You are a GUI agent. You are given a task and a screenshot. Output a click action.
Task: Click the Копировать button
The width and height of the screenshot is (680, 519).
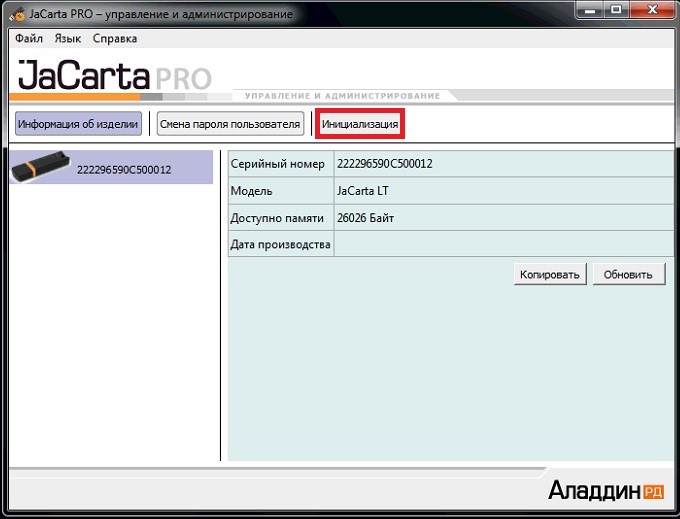(550, 274)
